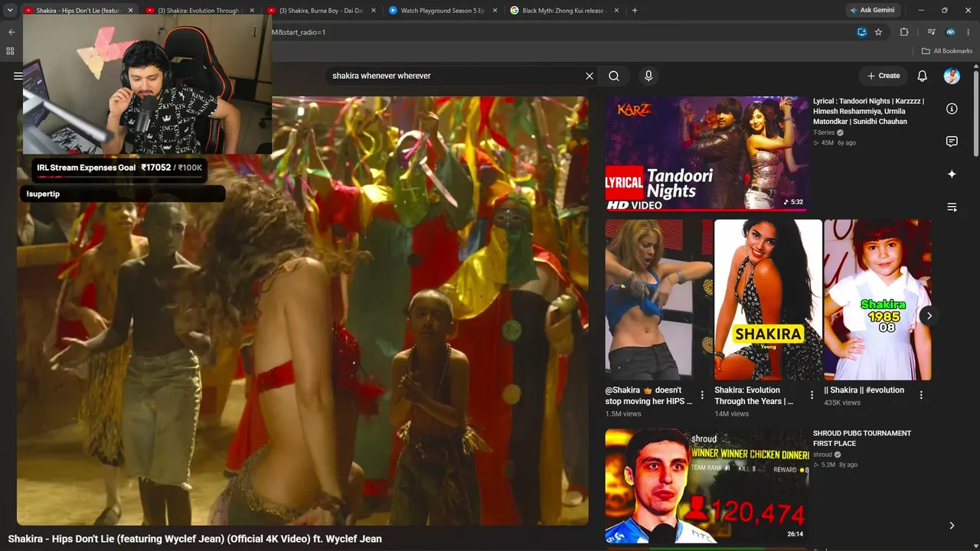Open the Chrome apps grid icon
980x551 pixels.
[x=10, y=51]
